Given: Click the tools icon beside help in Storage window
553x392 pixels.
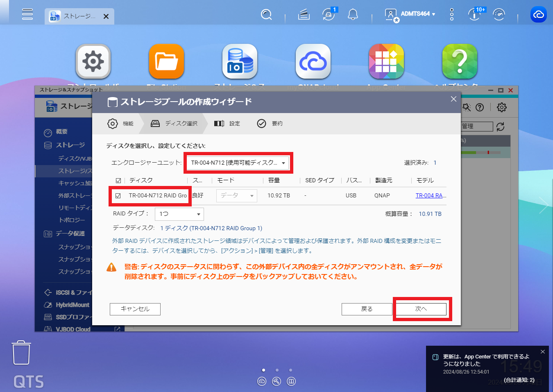Looking at the screenshot, I should pyautogui.click(x=467, y=107).
